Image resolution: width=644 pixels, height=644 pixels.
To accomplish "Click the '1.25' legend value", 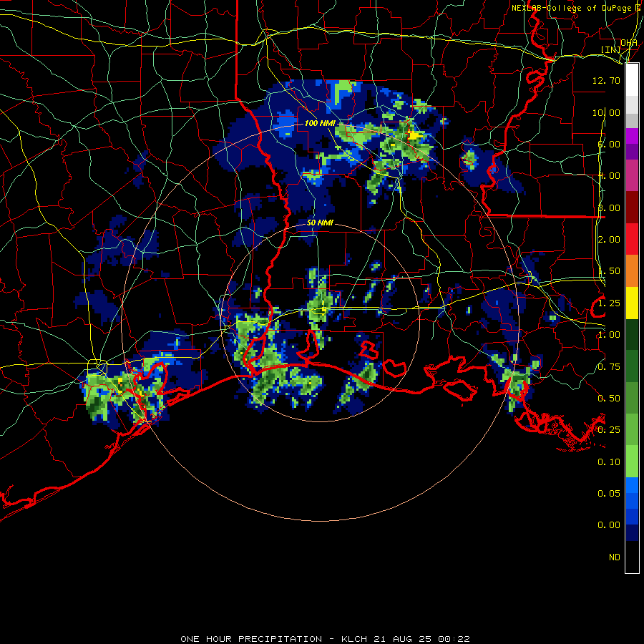I will click(609, 303).
